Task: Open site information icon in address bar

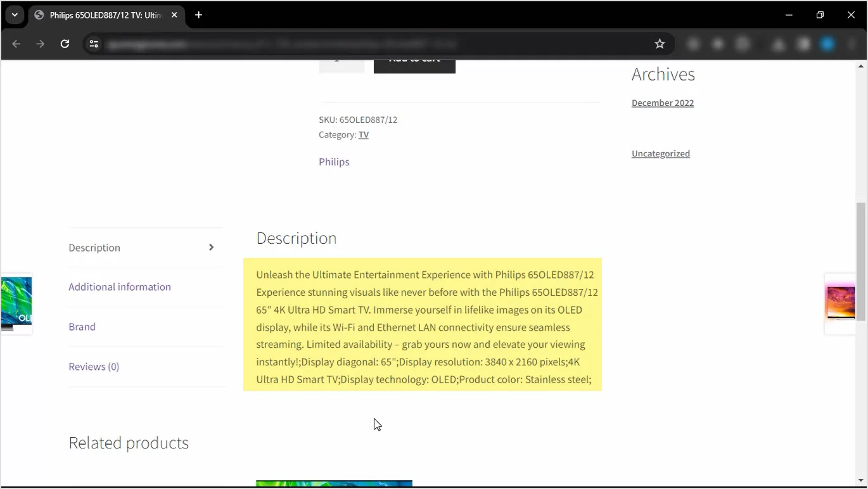Action: 94,44
